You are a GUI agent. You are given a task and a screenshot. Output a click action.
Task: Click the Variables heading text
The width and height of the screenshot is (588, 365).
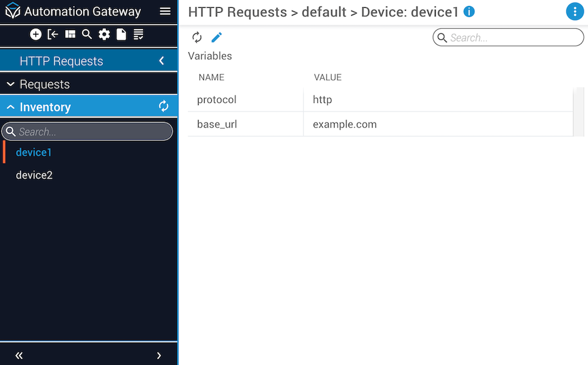click(x=210, y=56)
